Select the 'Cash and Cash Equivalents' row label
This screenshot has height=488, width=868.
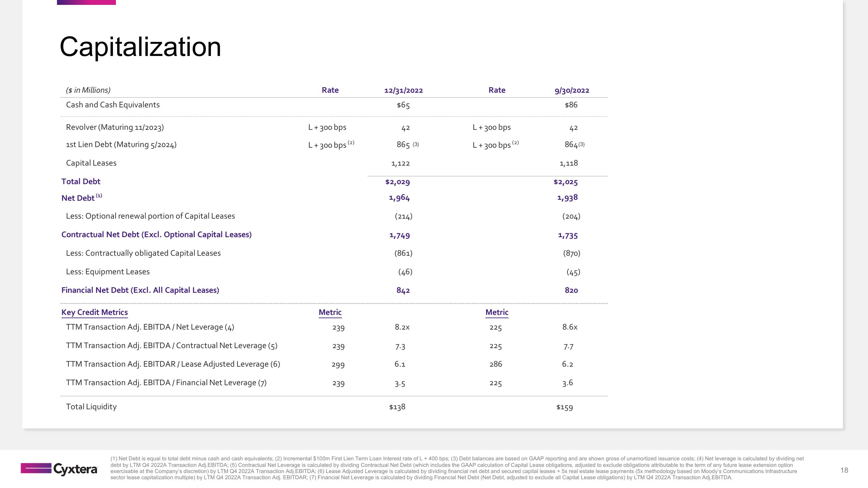tap(113, 105)
